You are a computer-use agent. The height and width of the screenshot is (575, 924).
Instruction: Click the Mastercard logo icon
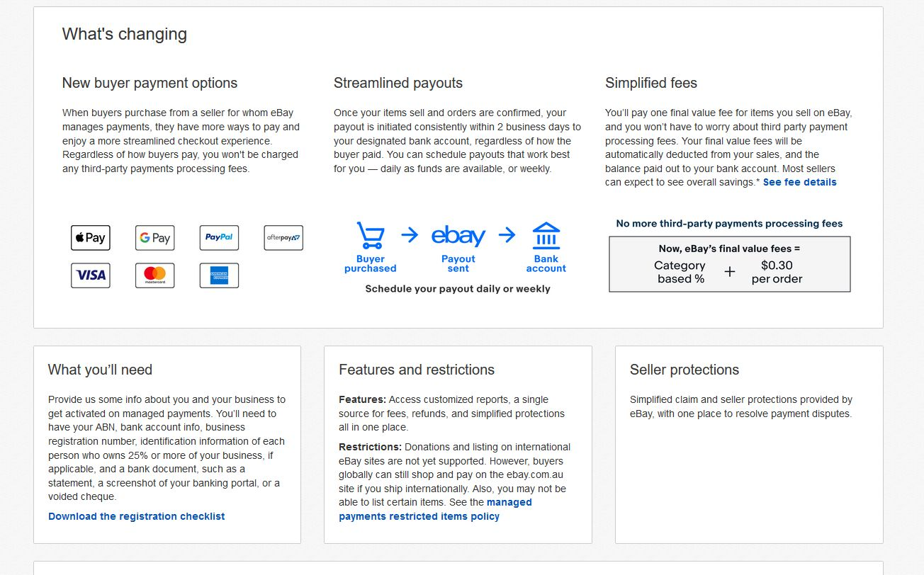click(155, 275)
